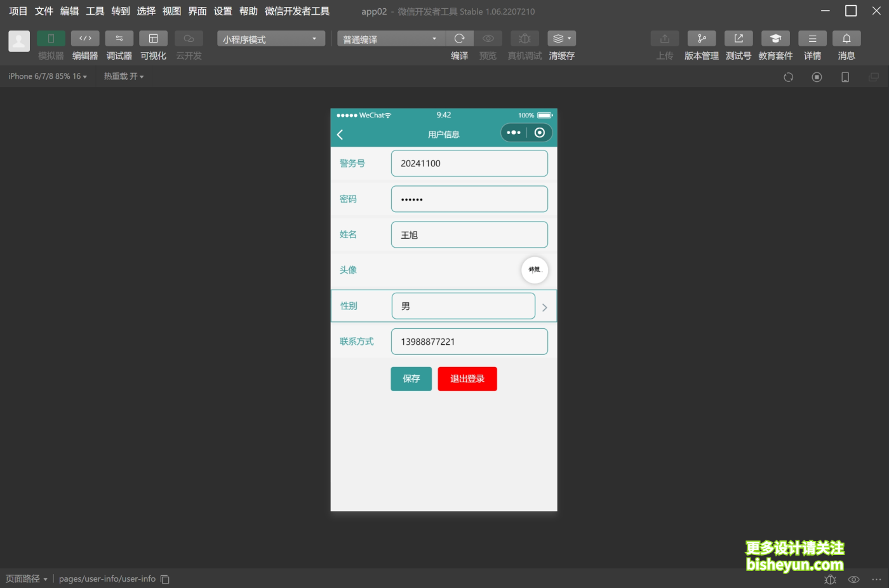Open the details icon
The height and width of the screenshot is (588, 889).
click(812, 39)
